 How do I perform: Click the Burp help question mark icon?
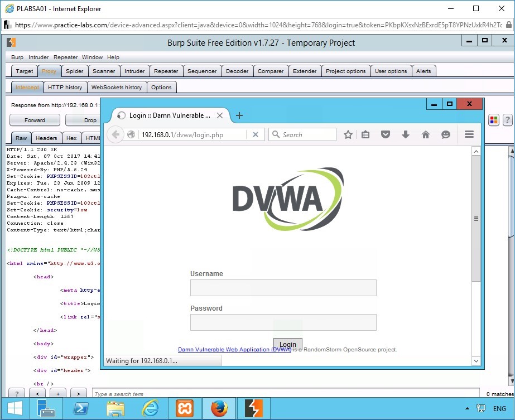[507, 120]
